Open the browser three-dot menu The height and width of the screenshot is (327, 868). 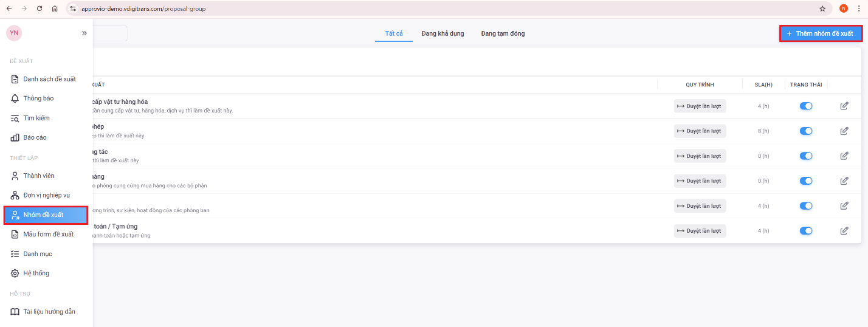tap(859, 9)
